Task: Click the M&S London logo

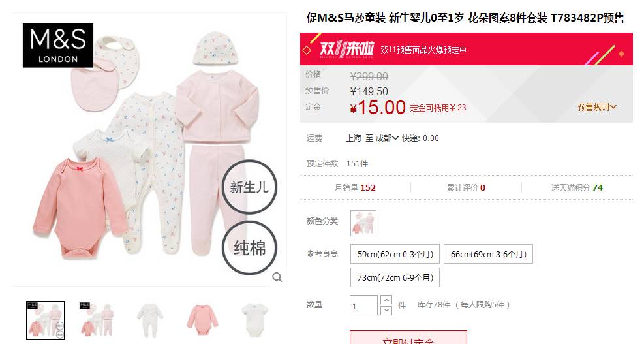Action: pos(58,45)
